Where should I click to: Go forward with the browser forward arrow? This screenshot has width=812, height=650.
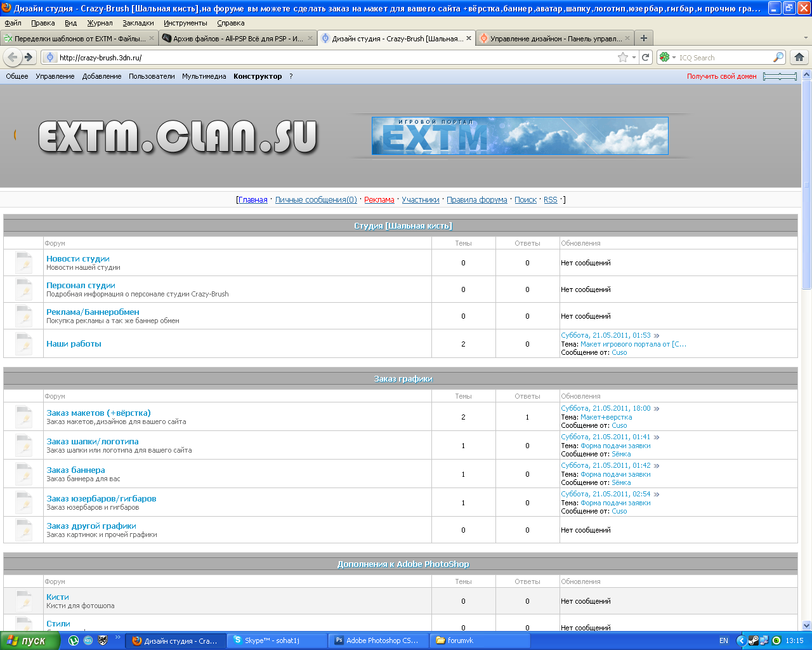pyautogui.click(x=28, y=57)
